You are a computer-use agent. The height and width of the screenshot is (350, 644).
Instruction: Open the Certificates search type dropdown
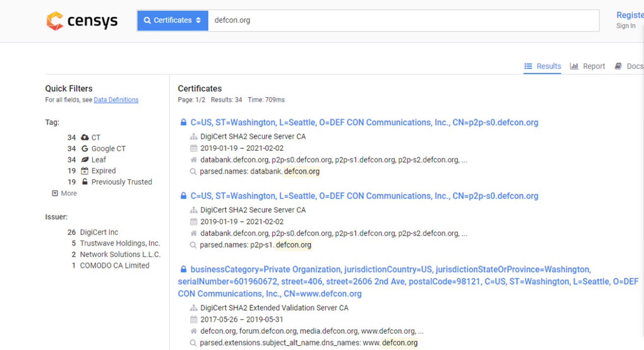point(172,21)
